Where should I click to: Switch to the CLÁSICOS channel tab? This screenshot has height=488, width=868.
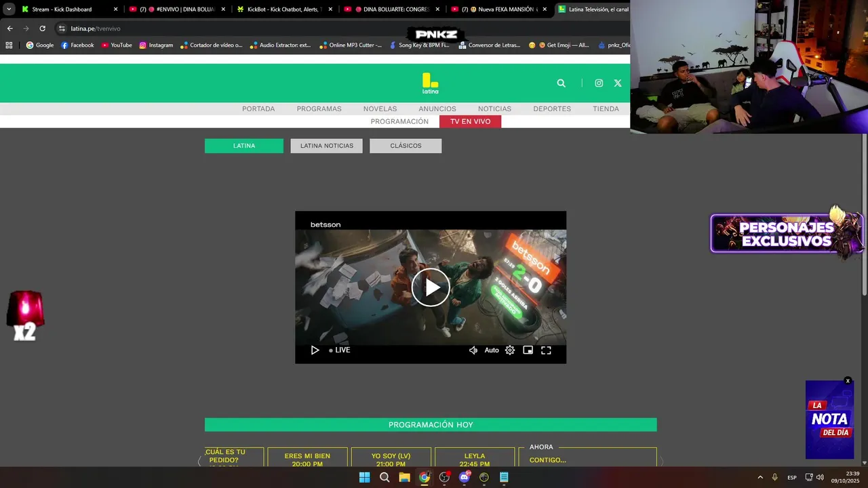(x=406, y=146)
